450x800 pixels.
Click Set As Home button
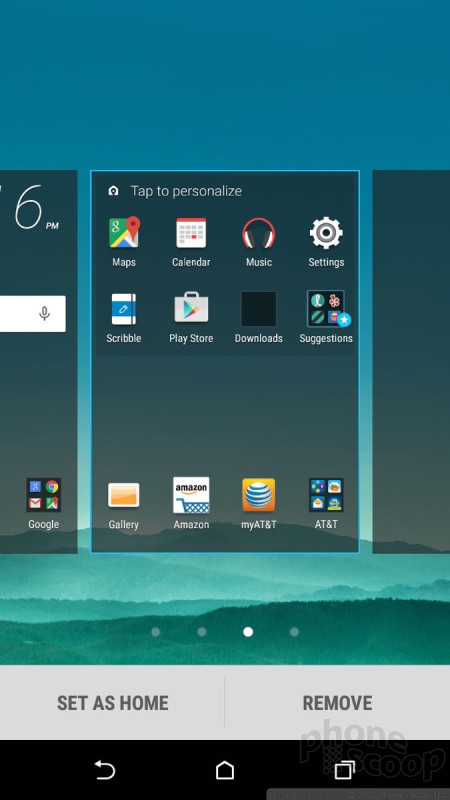coord(112,703)
